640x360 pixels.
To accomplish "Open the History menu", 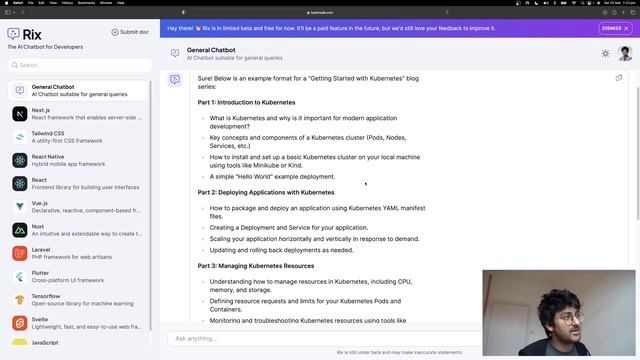I will point(67,3).
